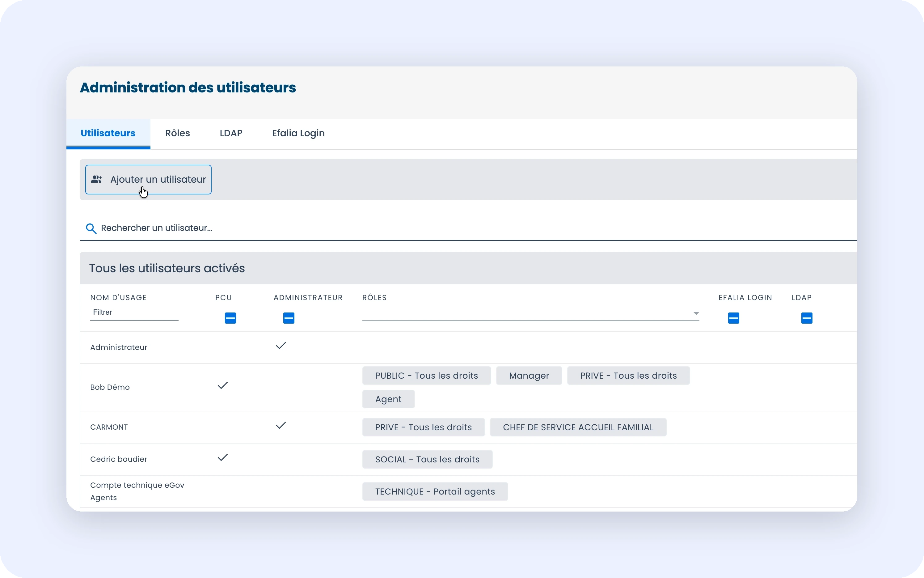Viewport: 924px width, 578px height.
Task: Click the NOM D'USAGE column header
Action: 118,298
